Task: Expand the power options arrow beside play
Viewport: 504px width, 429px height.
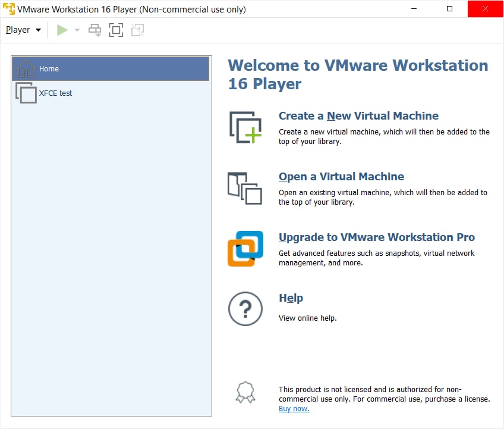Action: tap(77, 30)
